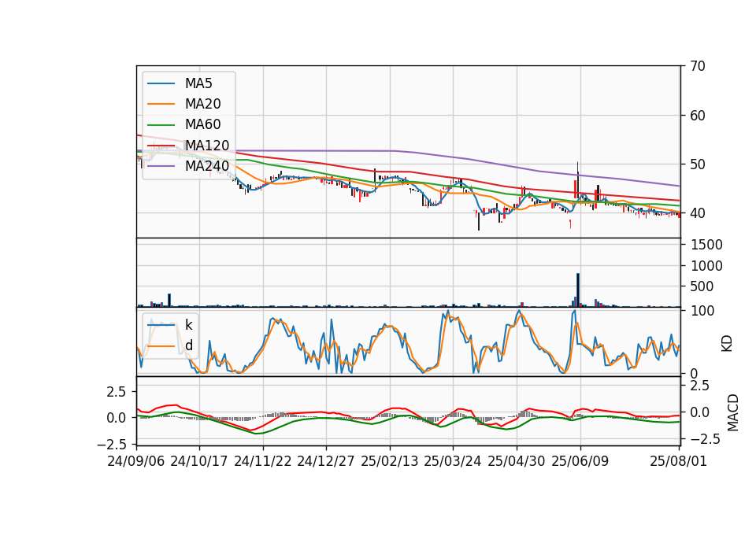Click the MA60 legend label
Viewport: 756px width, 543px height.
(202, 124)
